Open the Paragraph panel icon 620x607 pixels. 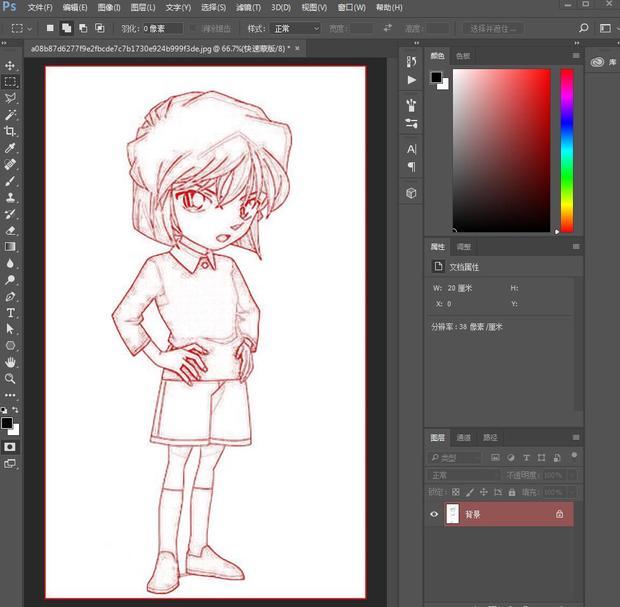tap(411, 167)
